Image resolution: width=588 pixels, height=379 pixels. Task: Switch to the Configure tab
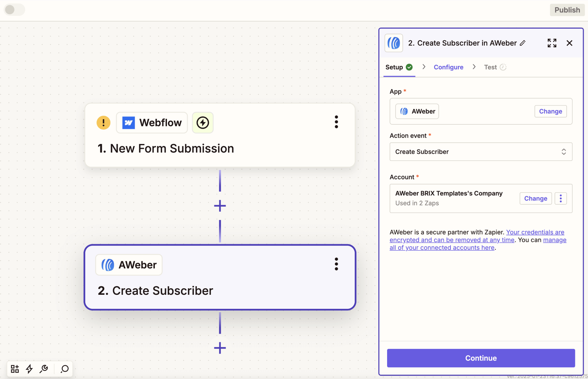[449, 67]
